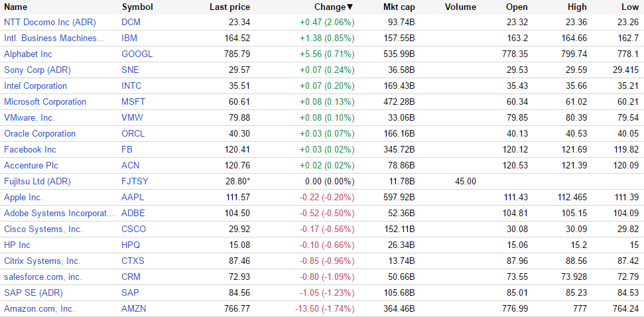Select the AAPL ticker link

tap(133, 197)
